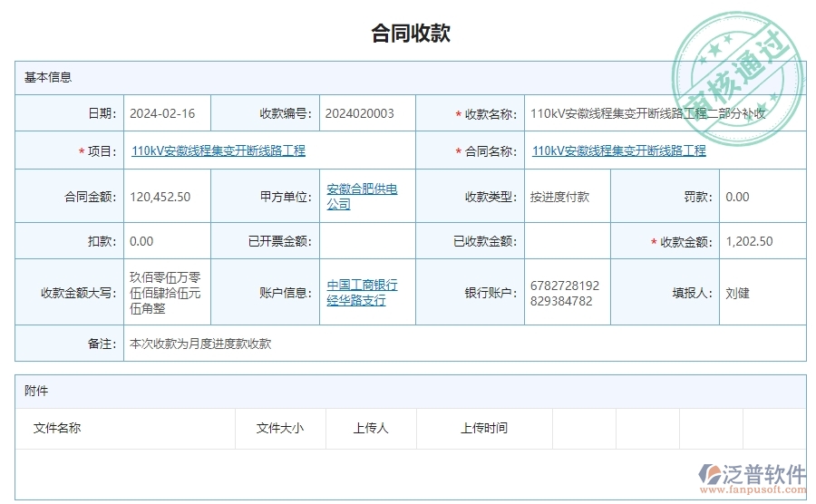Open the 安徽合肥供电公司 link
This screenshot has width=816, height=504.
[362, 197]
